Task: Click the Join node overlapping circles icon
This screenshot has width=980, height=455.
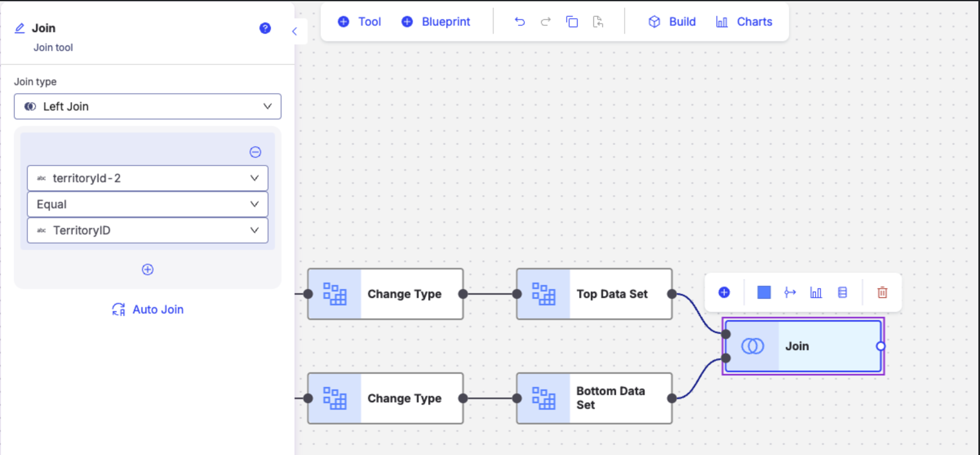Action: 753,346
